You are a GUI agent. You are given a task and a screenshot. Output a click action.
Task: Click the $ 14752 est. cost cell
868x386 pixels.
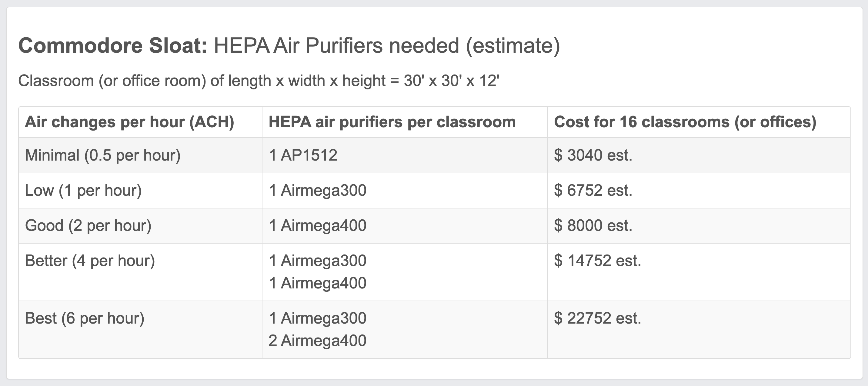pyautogui.click(x=597, y=261)
